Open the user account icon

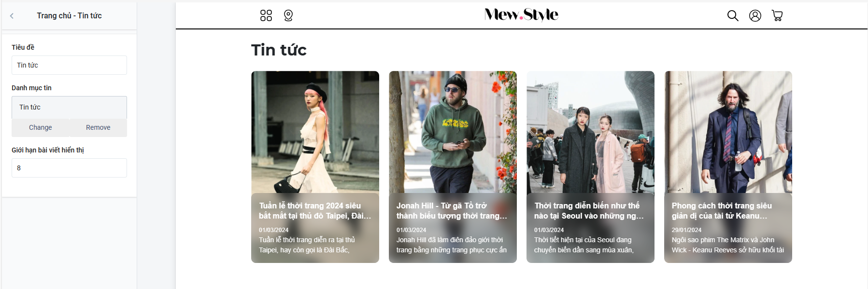click(x=755, y=15)
